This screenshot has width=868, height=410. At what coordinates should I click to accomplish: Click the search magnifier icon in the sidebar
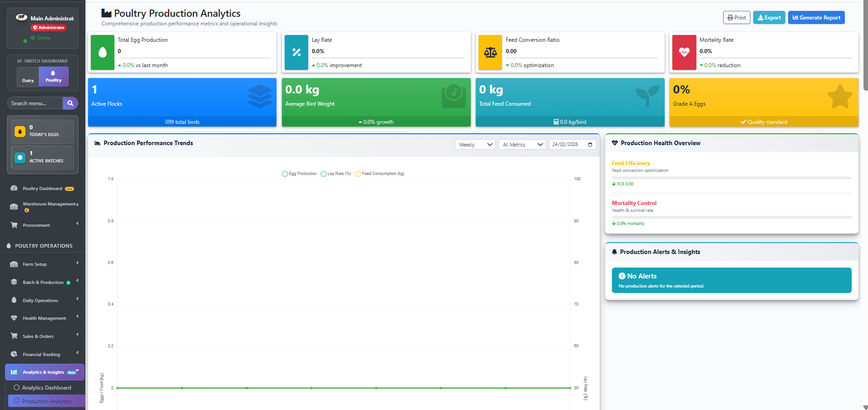(70, 103)
